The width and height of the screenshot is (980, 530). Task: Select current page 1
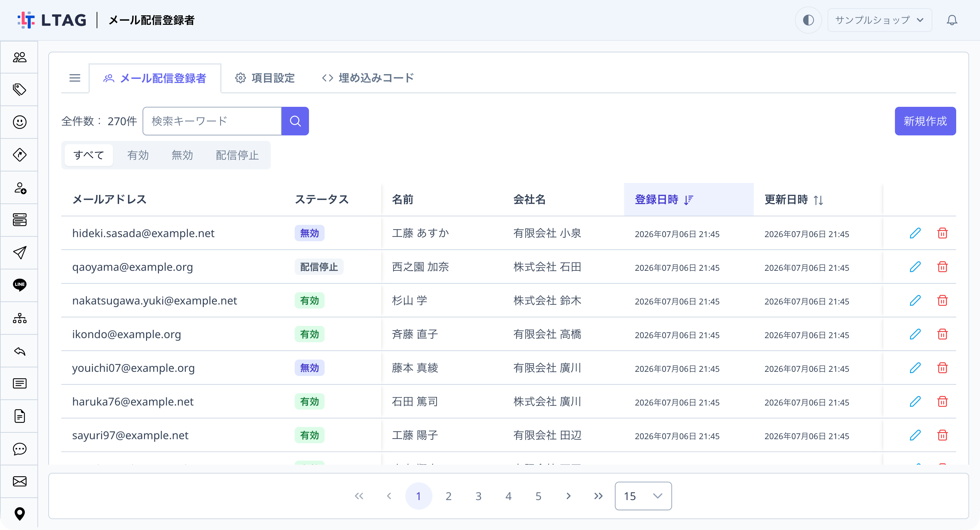click(x=419, y=496)
